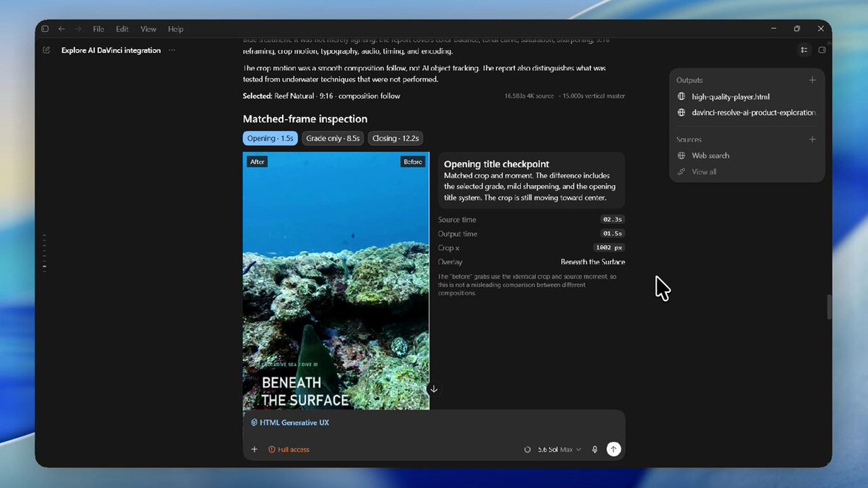Click the Output time value 01.5s
868x488 pixels.
612,234
